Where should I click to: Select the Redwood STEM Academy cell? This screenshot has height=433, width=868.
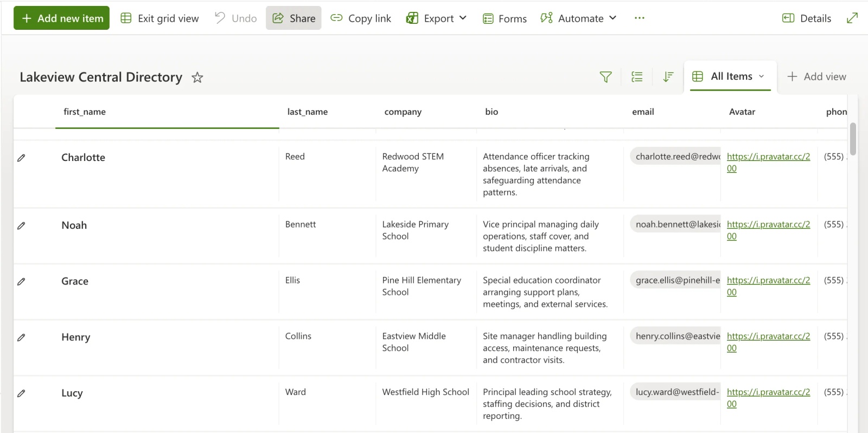tap(426, 174)
